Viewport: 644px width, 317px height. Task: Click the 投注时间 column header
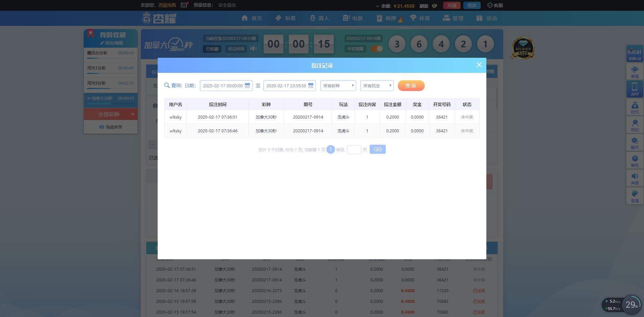218,104
